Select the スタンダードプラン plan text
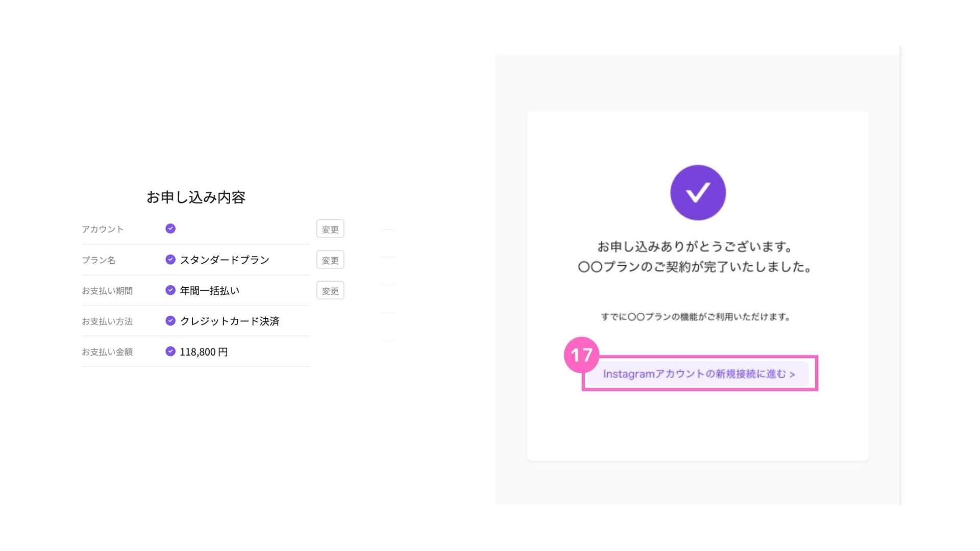Viewport: 980px width, 551px height. 225,260
